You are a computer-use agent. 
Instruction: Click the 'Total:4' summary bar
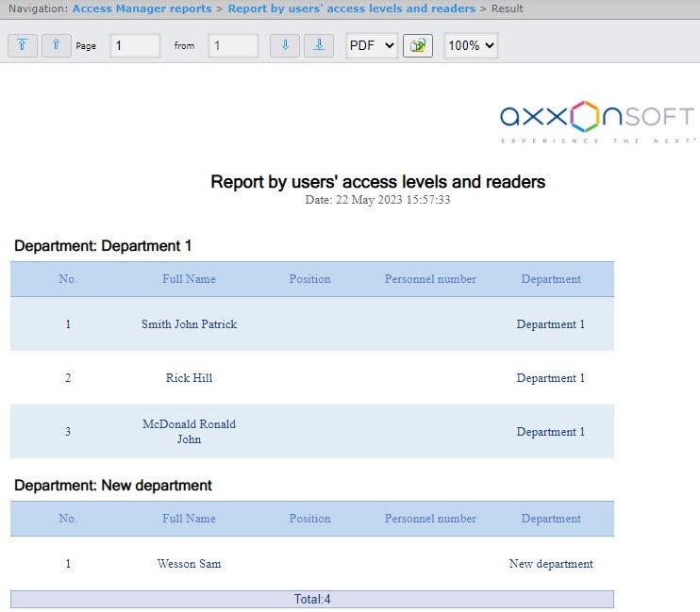click(x=312, y=599)
